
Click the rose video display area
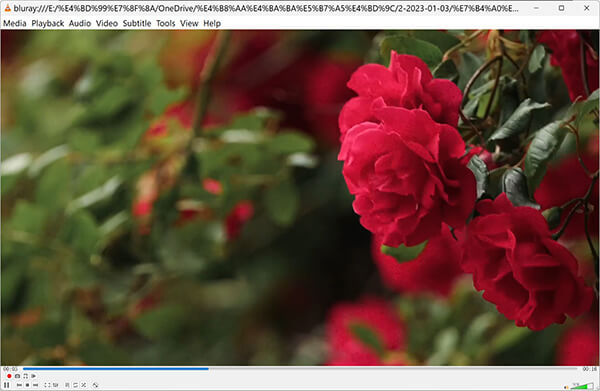coord(300,198)
